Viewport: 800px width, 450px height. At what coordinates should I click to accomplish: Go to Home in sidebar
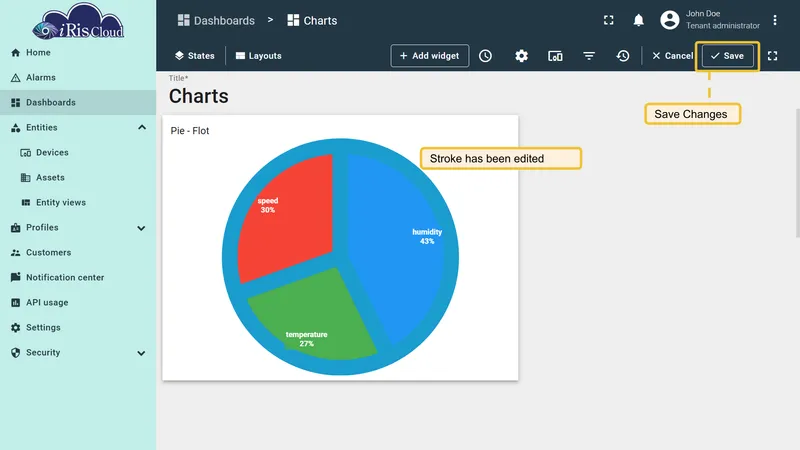point(78,53)
